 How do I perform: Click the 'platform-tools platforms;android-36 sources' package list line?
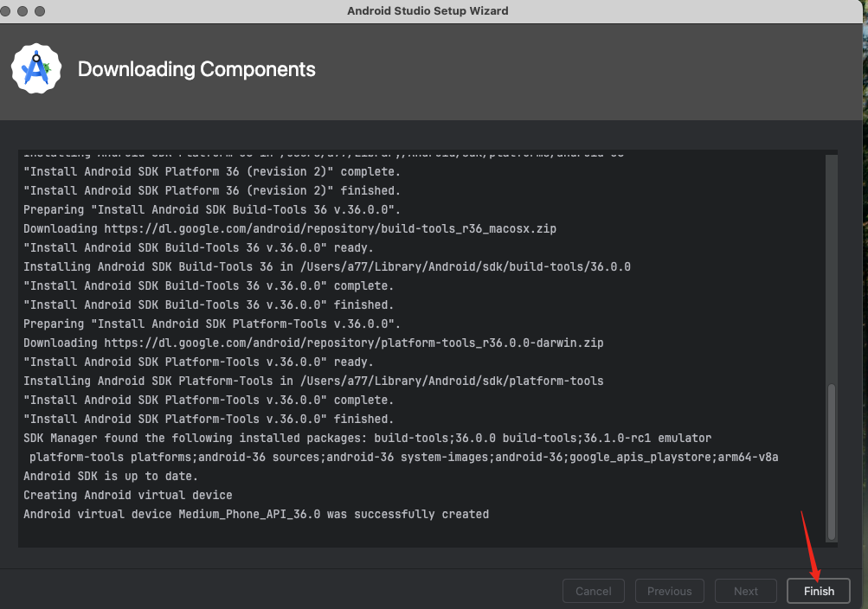403,458
